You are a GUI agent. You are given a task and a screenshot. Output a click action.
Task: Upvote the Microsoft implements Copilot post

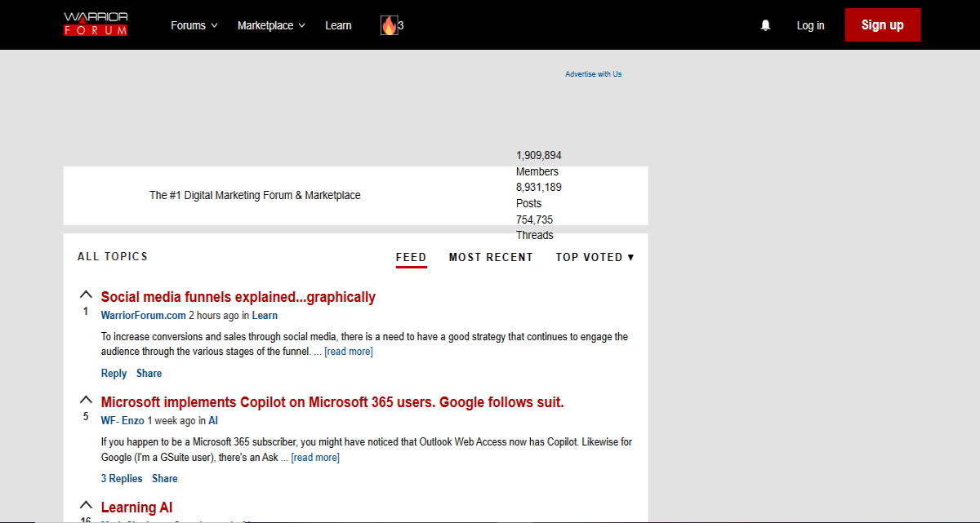(x=86, y=400)
